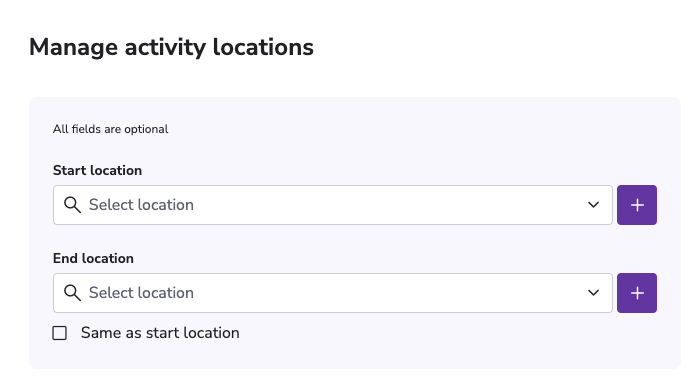Click "Select location" placeholder under End location

coord(141,293)
